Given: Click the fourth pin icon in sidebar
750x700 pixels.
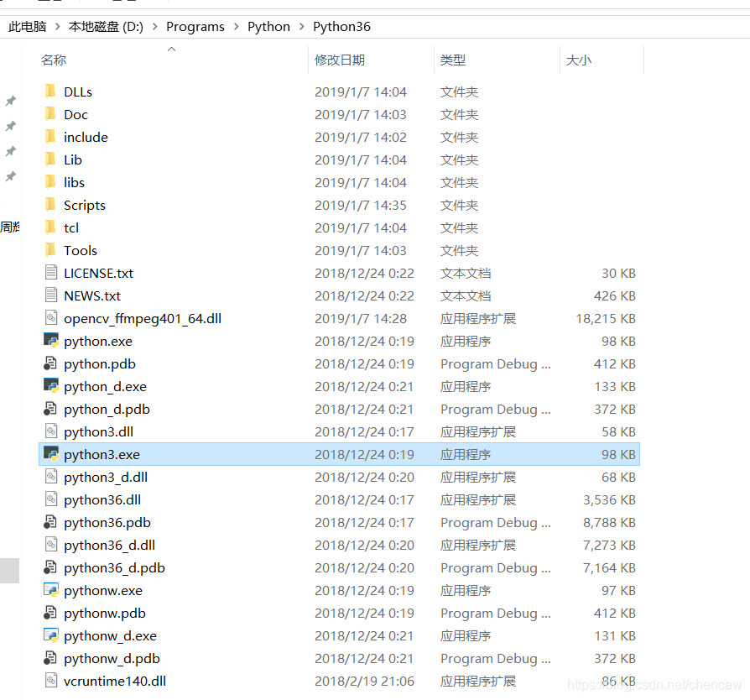Looking at the screenshot, I should 11,177.
